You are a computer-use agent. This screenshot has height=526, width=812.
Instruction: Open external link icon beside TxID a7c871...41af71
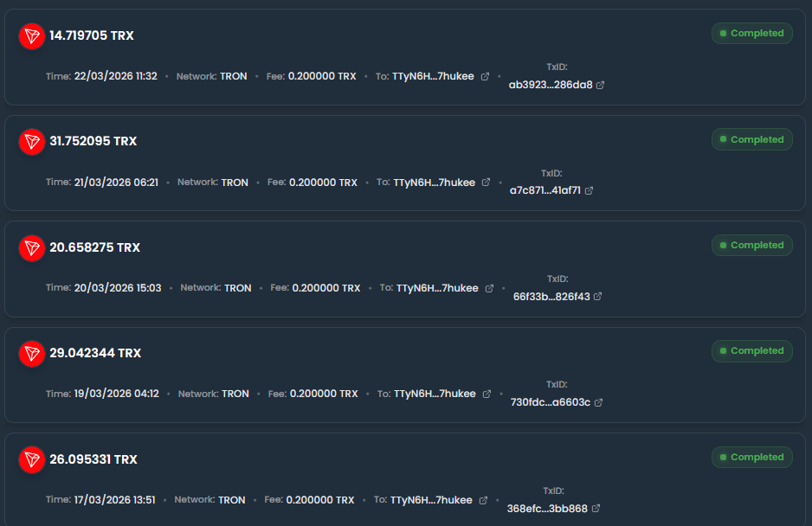pyautogui.click(x=589, y=190)
